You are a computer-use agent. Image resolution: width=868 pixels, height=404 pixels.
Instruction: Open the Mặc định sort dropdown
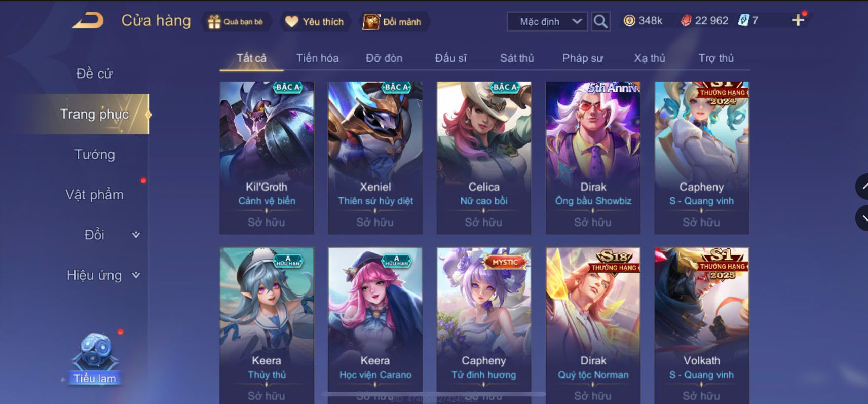tap(547, 22)
